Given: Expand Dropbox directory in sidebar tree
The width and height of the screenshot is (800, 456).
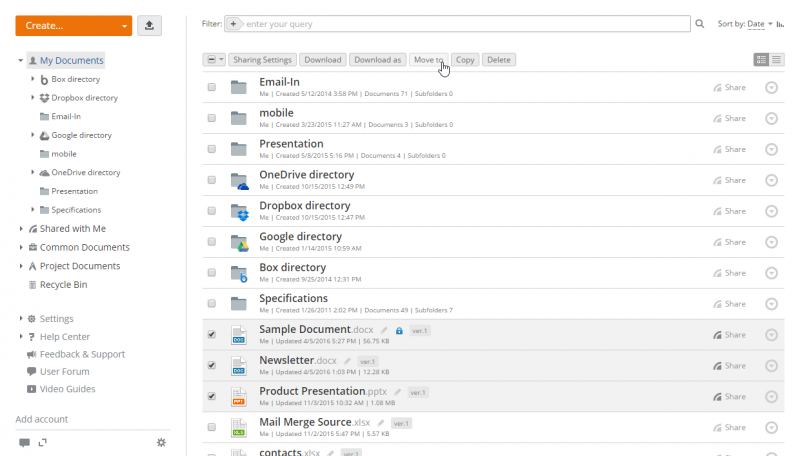Looking at the screenshot, I should pyautogui.click(x=33, y=97).
